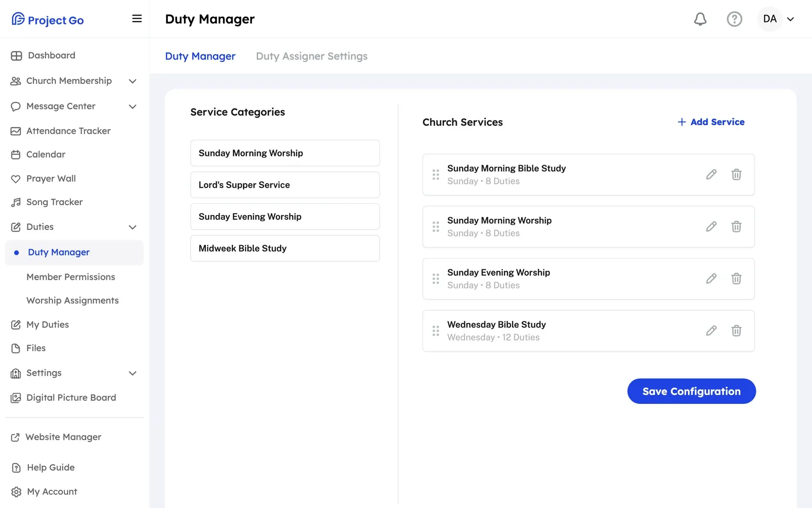
Task: Collapse the Duties section chevron
Action: [x=132, y=227]
